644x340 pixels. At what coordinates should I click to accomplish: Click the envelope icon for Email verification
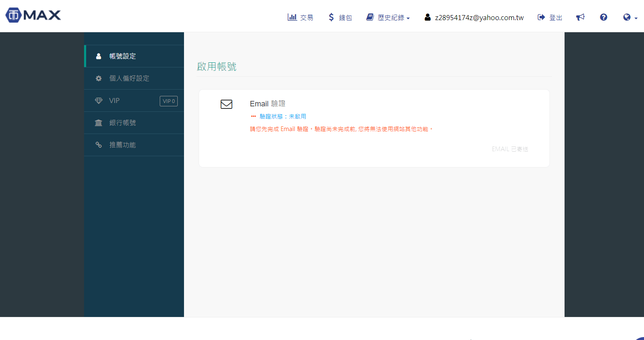pos(226,104)
